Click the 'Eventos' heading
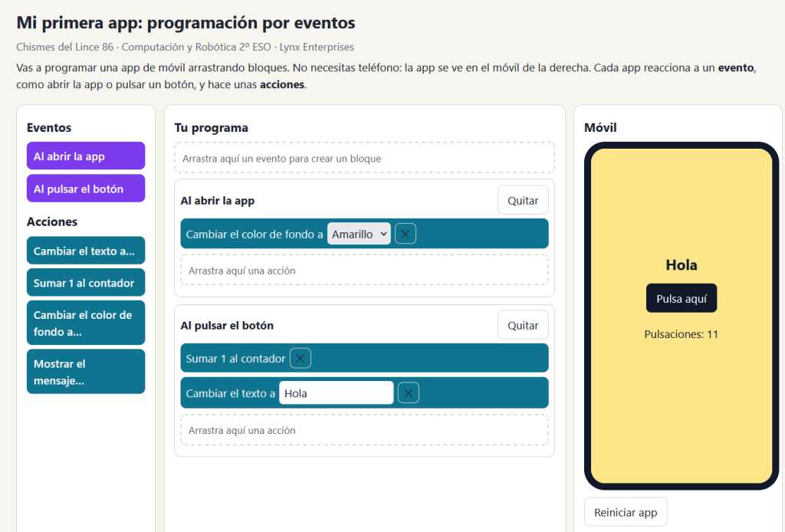The image size is (785, 532). (49, 127)
